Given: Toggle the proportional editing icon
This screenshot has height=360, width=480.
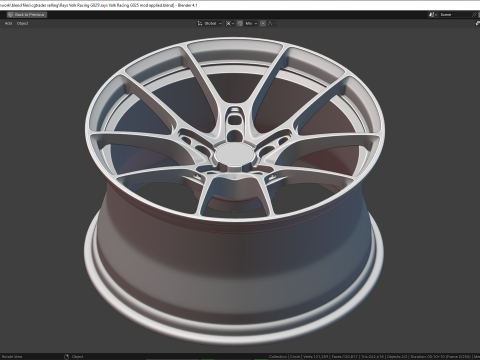Looking at the screenshot, I should pos(263,23).
